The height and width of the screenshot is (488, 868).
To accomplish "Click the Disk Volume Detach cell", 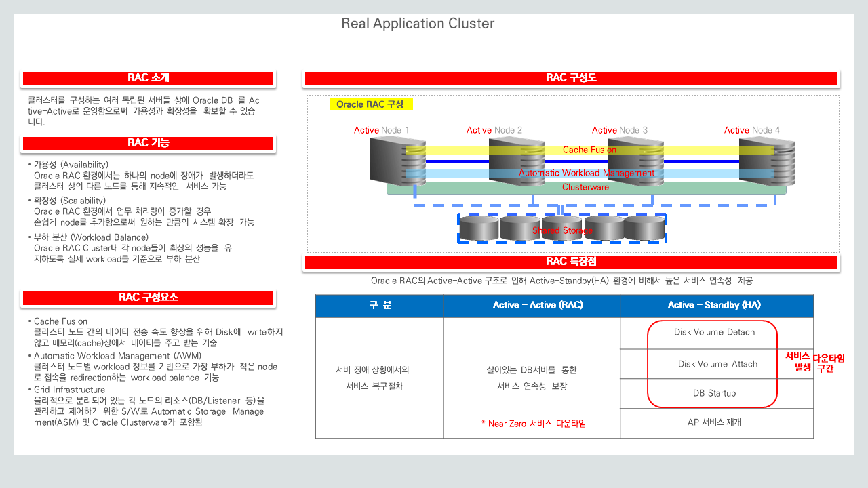I will pos(714,333).
